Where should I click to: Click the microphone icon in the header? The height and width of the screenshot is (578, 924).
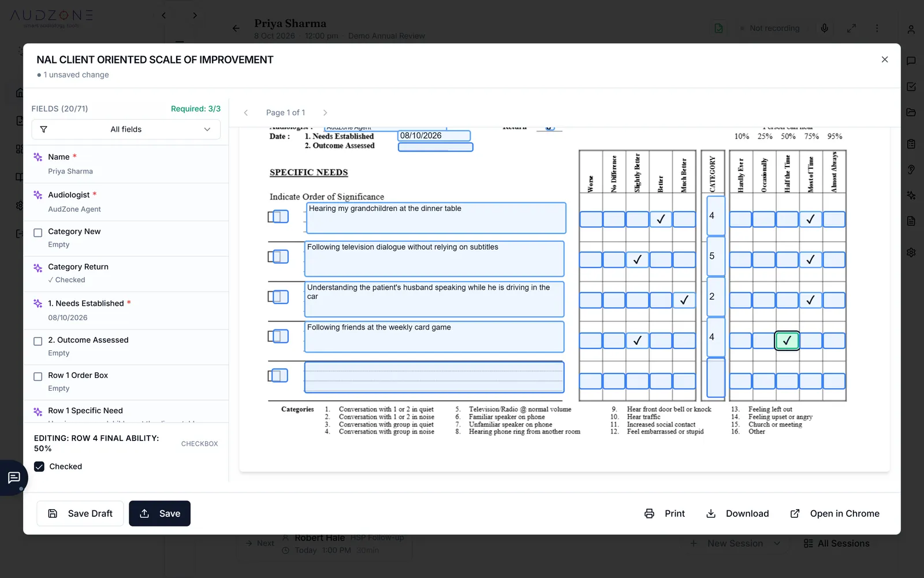click(824, 28)
